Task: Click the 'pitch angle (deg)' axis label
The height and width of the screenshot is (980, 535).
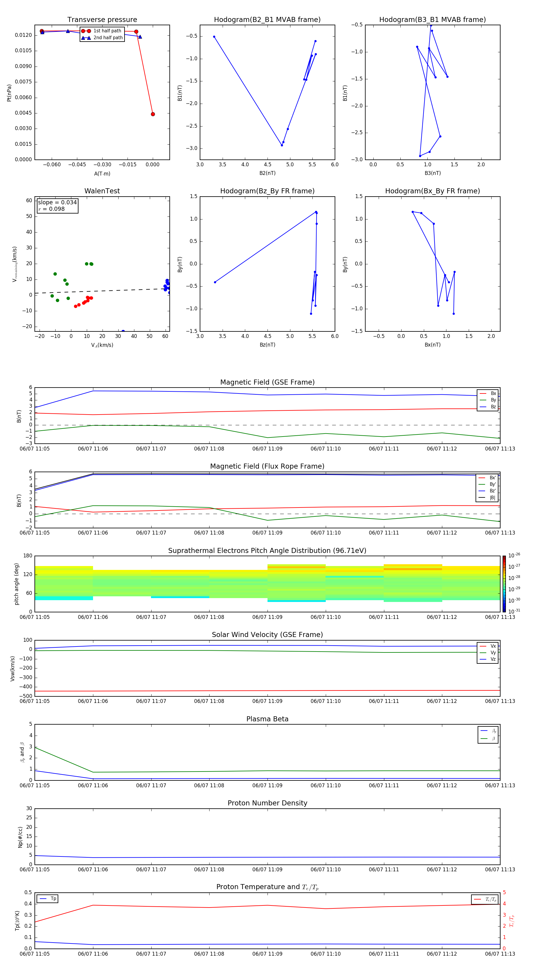Action: click(x=16, y=584)
